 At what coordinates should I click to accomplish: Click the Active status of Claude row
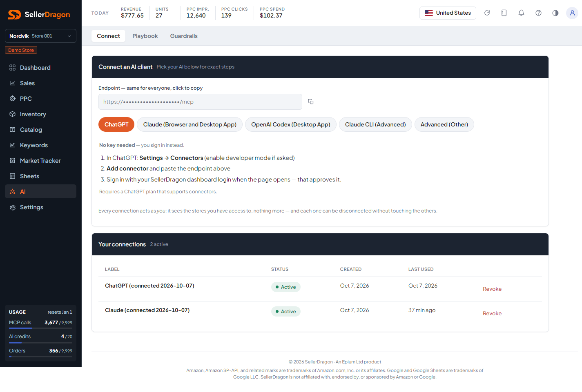click(286, 311)
